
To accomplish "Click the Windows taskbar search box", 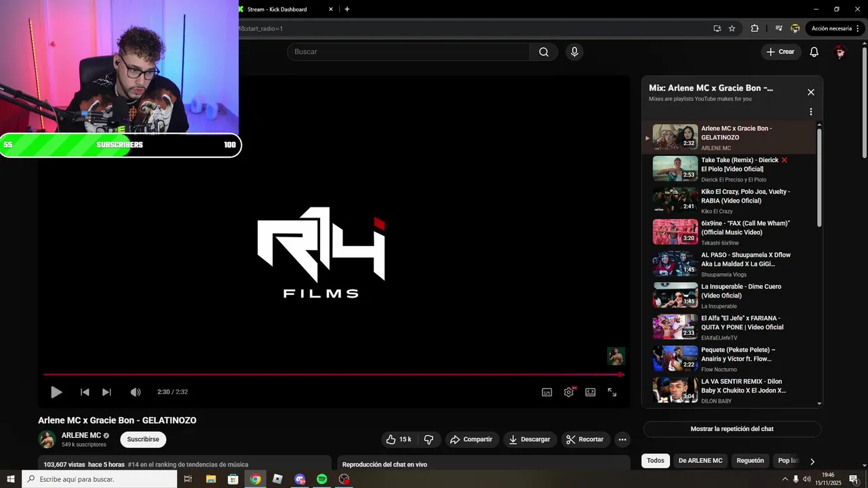I will (x=100, y=479).
